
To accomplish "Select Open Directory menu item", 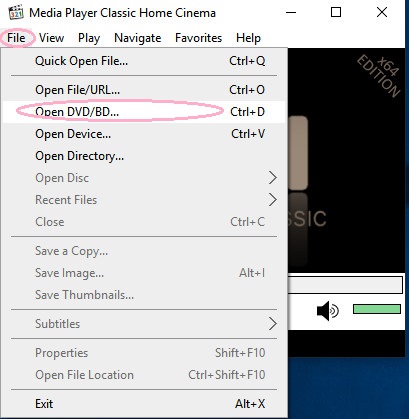I will (144, 156).
